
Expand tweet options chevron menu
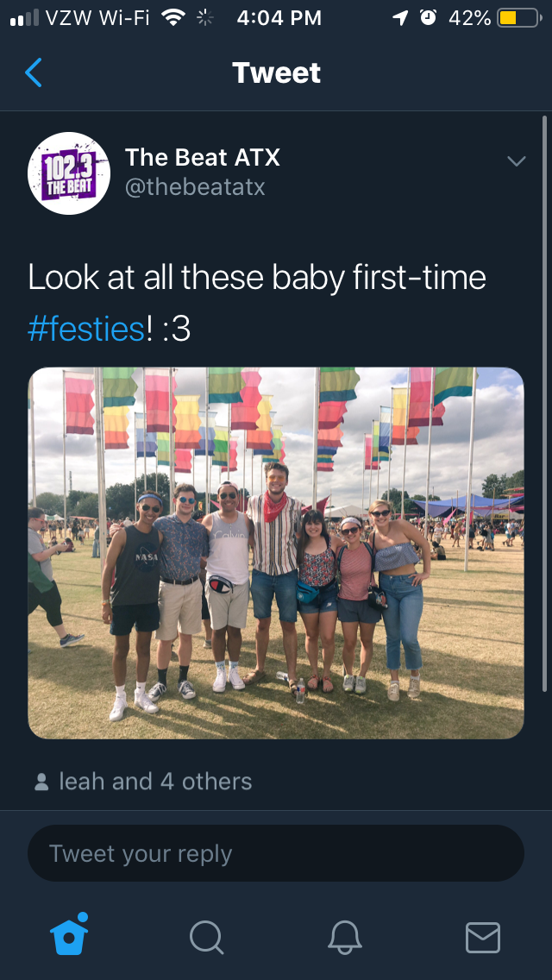[517, 161]
